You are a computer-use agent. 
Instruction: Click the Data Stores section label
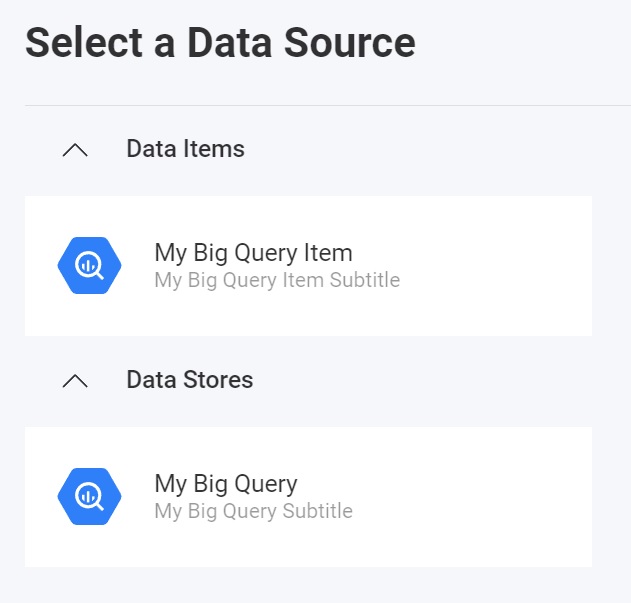[x=189, y=380]
